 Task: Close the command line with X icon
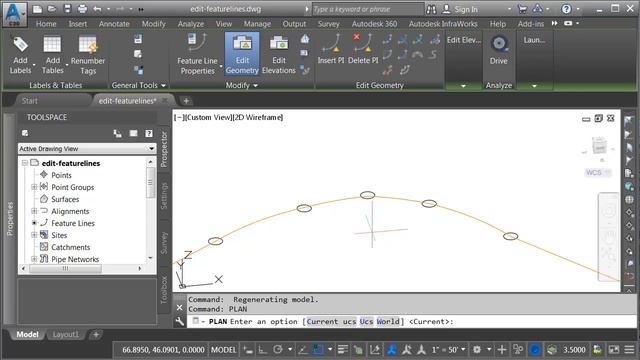click(x=180, y=307)
